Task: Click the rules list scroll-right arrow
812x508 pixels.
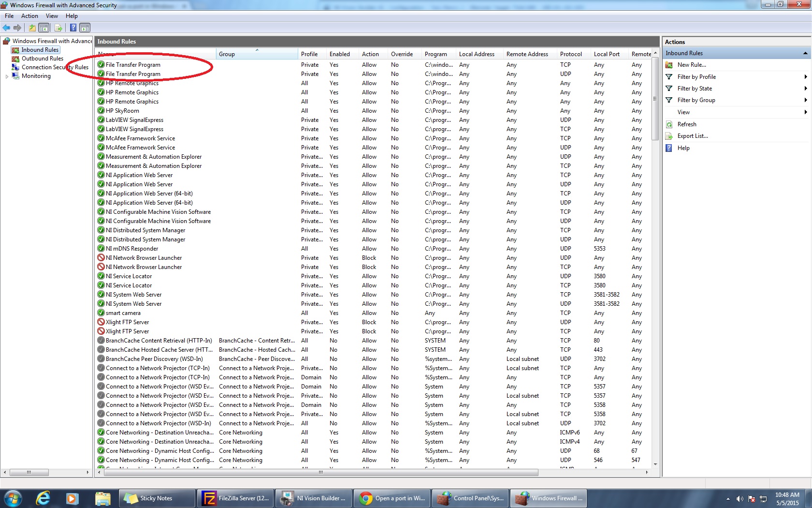Action: coord(647,473)
